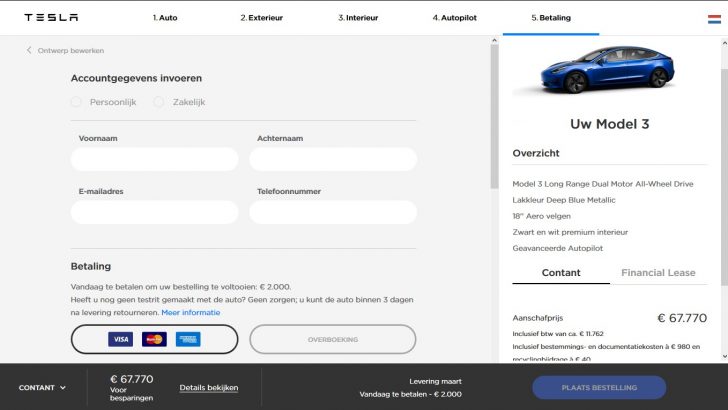Click 'Geavanceerde Autopilot' text

(x=558, y=248)
